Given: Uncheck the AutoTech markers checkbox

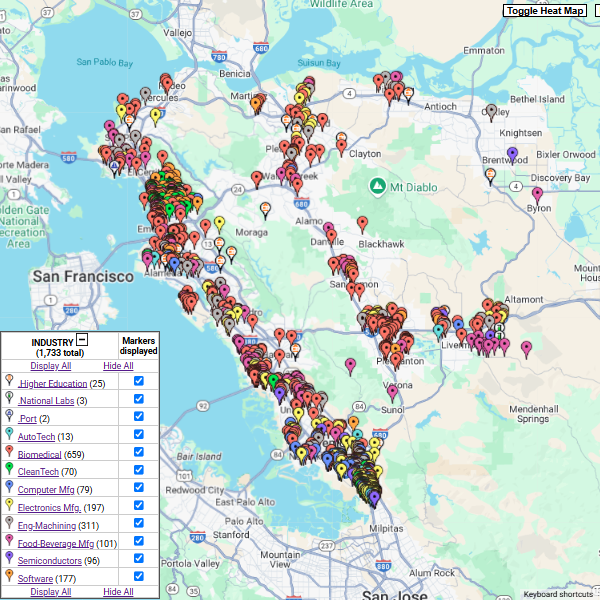Looking at the screenshot, I should [139, 434].
